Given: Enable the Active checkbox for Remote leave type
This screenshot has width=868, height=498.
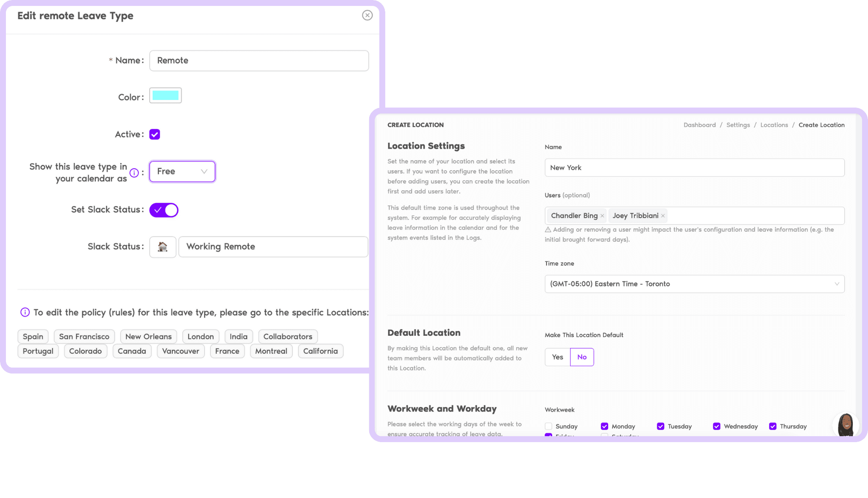Looking at the screenshot, I should [x=154, y=134].
